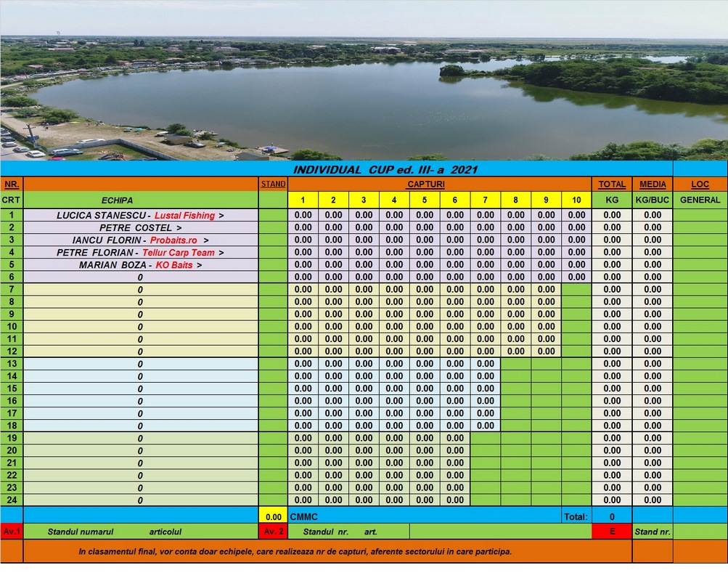Click the Probaits.ro sponsor link
The width and height of the screenshot is (728, 581).
point(173,240)
